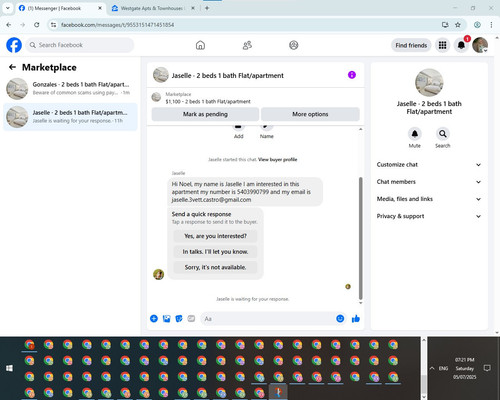Reload the page with the refresh icon

[37, 25]
